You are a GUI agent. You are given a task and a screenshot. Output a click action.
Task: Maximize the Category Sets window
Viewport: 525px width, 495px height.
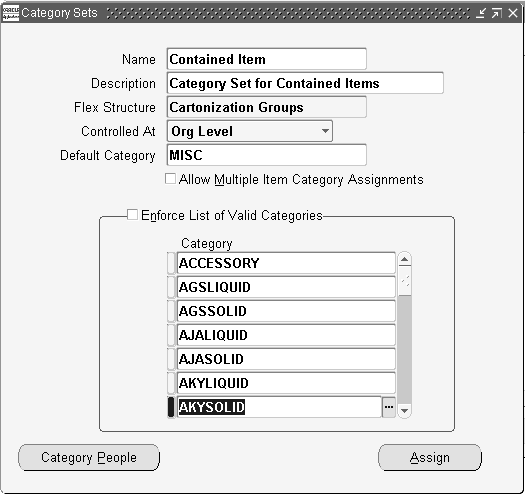[x=497, y=13]
